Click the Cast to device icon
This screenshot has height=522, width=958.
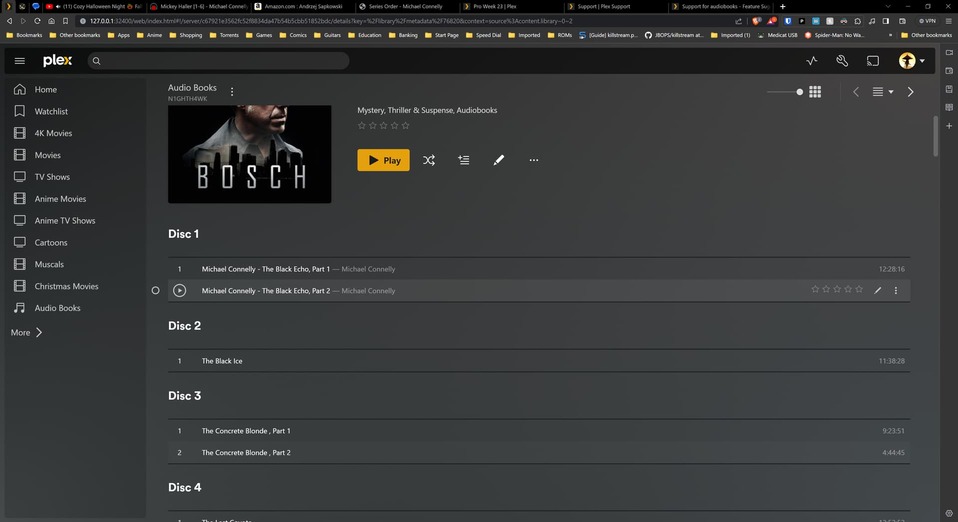[872, 61]
